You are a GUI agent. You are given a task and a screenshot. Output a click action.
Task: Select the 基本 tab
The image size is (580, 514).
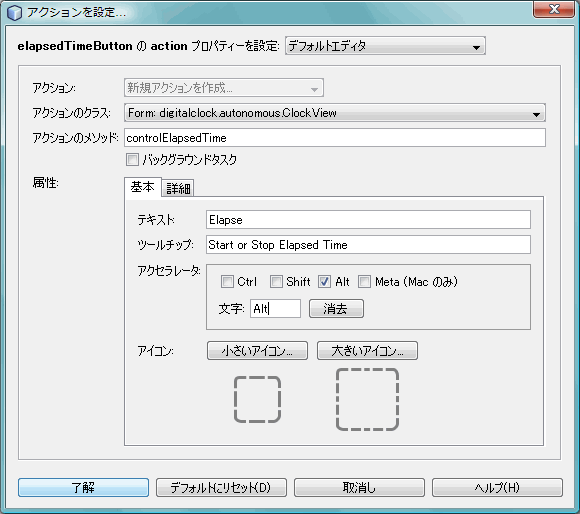click(142, 187)
